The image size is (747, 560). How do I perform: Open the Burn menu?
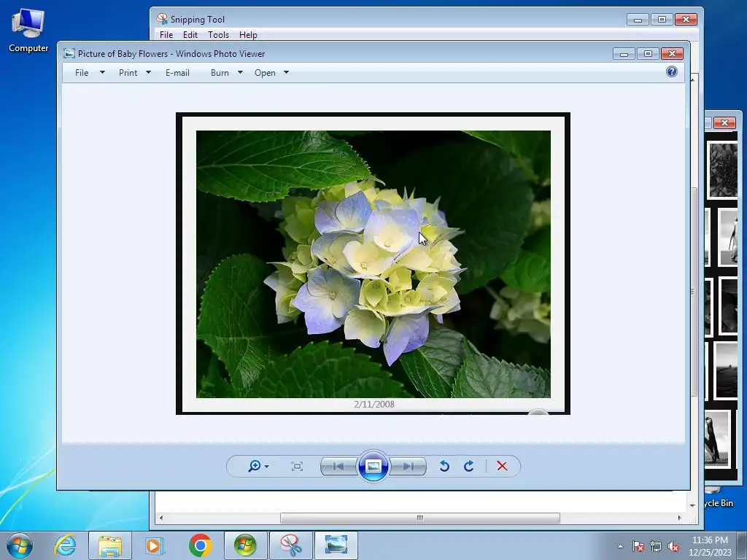220,72
